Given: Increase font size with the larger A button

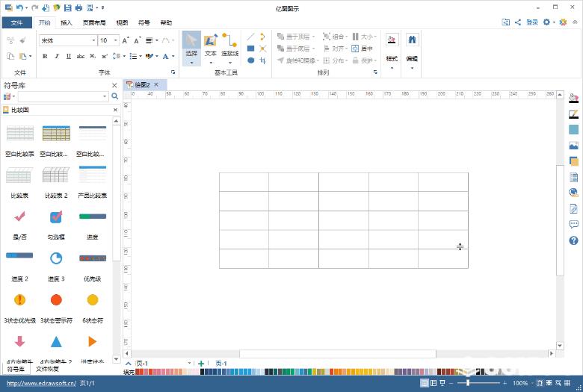Looking at the screenshot, I should (x=126, y=40).
